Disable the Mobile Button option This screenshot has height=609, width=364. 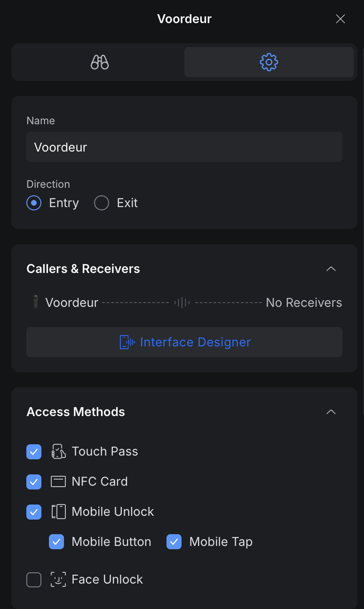click(56, 542)
